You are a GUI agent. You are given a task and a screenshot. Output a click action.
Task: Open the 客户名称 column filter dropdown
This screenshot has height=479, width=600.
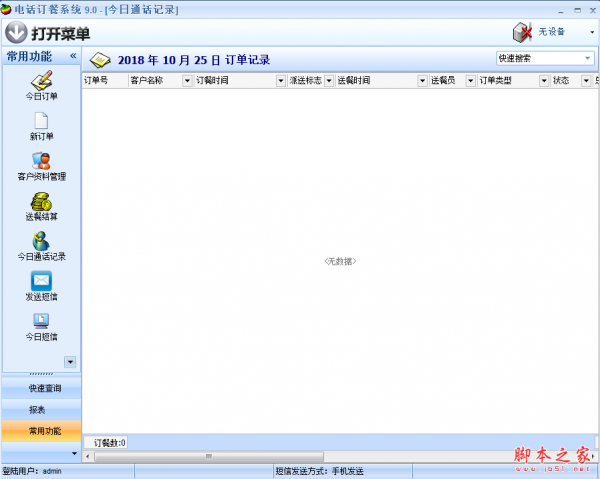click(187, 81)
